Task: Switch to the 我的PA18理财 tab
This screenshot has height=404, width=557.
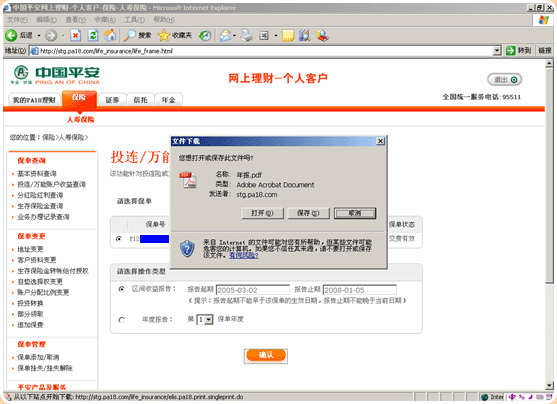Action: point(34,100)
